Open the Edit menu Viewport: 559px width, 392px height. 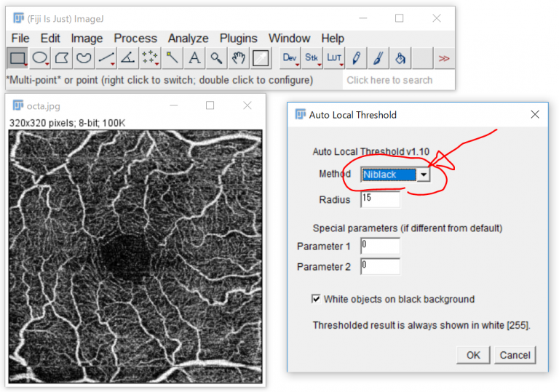pos(50,38)
